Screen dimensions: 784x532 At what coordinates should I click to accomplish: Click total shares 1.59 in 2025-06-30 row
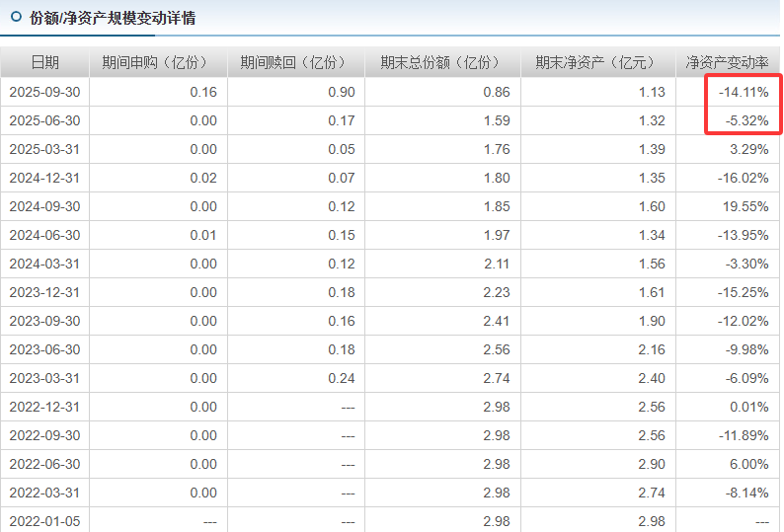click(497, 120)
